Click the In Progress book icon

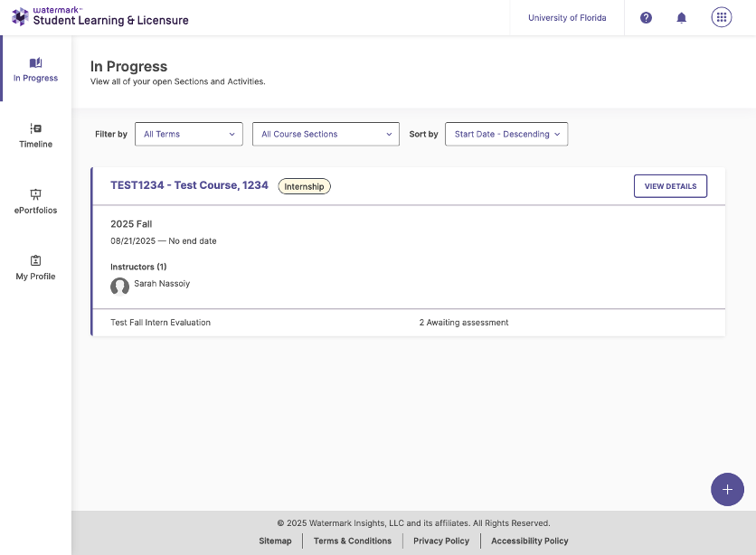pyautogui.click(x=35, y=62)
